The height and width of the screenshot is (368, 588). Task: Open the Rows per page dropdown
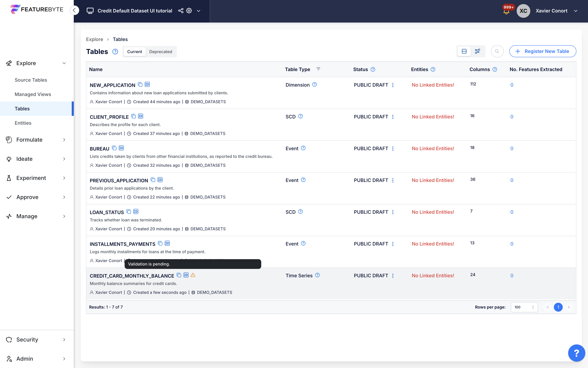[524, 307]
